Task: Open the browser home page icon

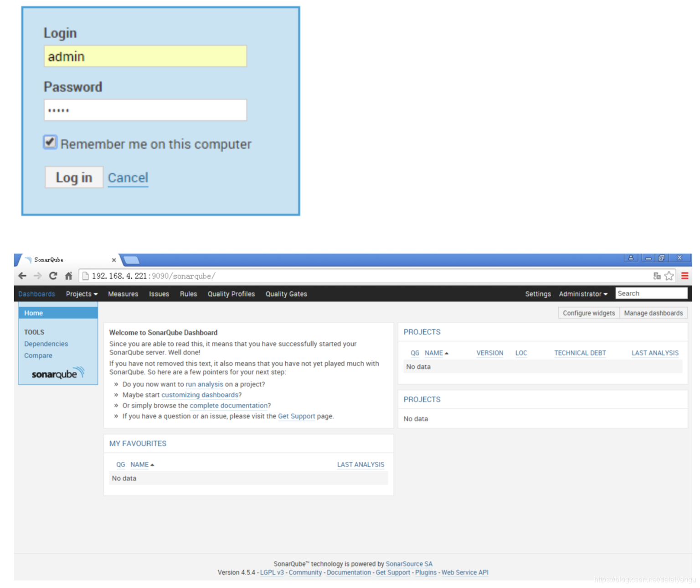Action: coord(68,276)
